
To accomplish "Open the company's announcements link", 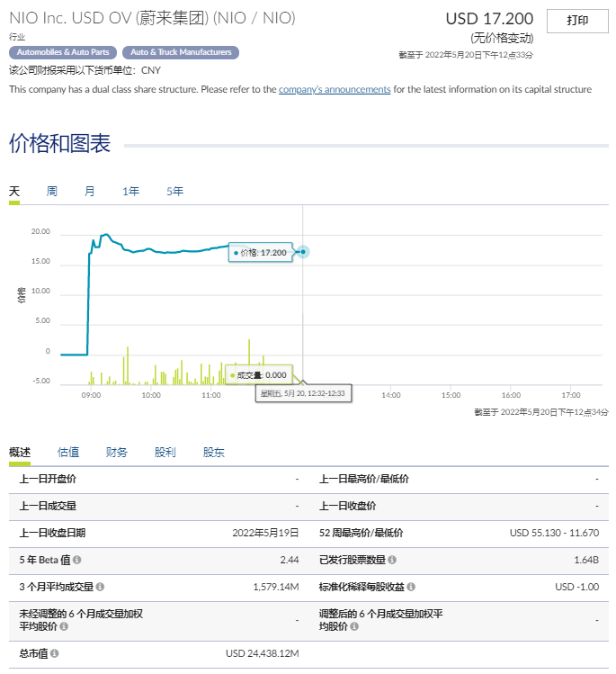I will 335,89.
